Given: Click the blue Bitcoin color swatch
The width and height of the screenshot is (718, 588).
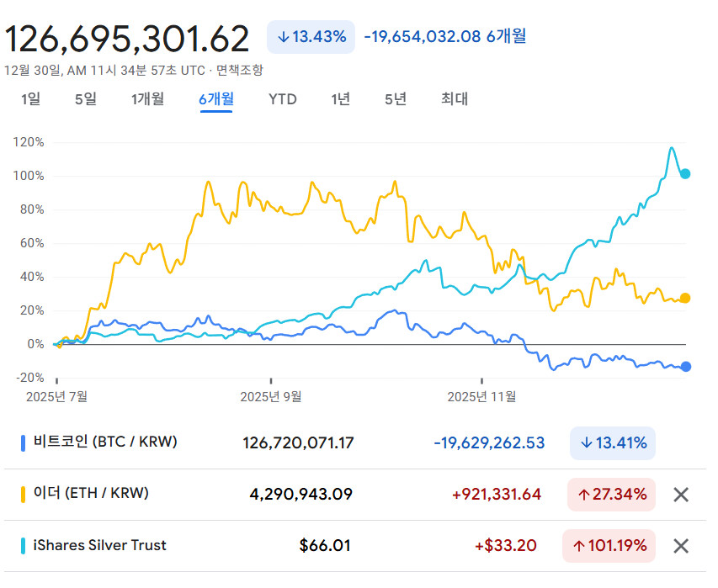Looking at the screenshot, I should tap(23, 443).
